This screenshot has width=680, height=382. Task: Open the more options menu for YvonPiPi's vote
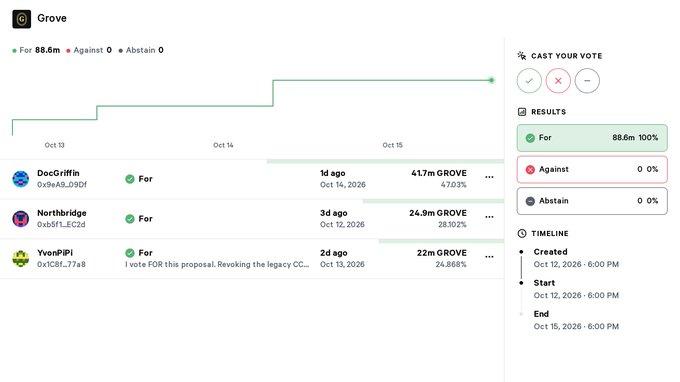pos(489,257)
